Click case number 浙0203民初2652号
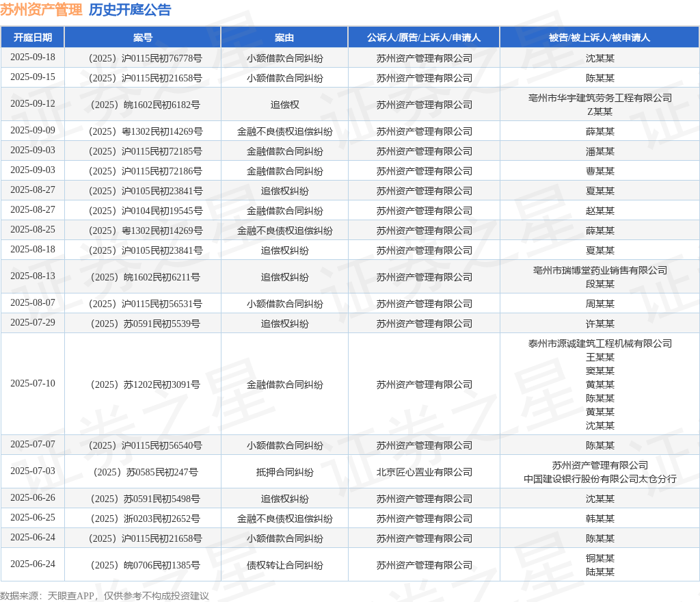The width and height of the screenshot is (700, 602). [146, 519]
